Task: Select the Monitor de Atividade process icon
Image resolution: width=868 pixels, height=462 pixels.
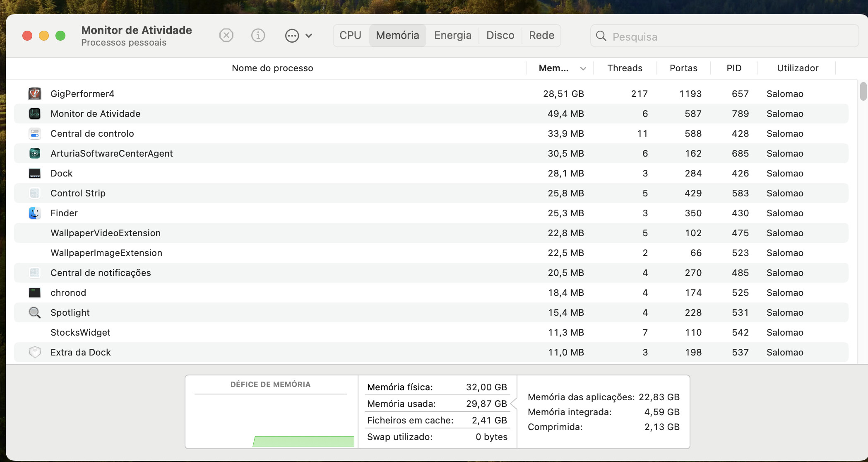Action: (x=35, y=114)
